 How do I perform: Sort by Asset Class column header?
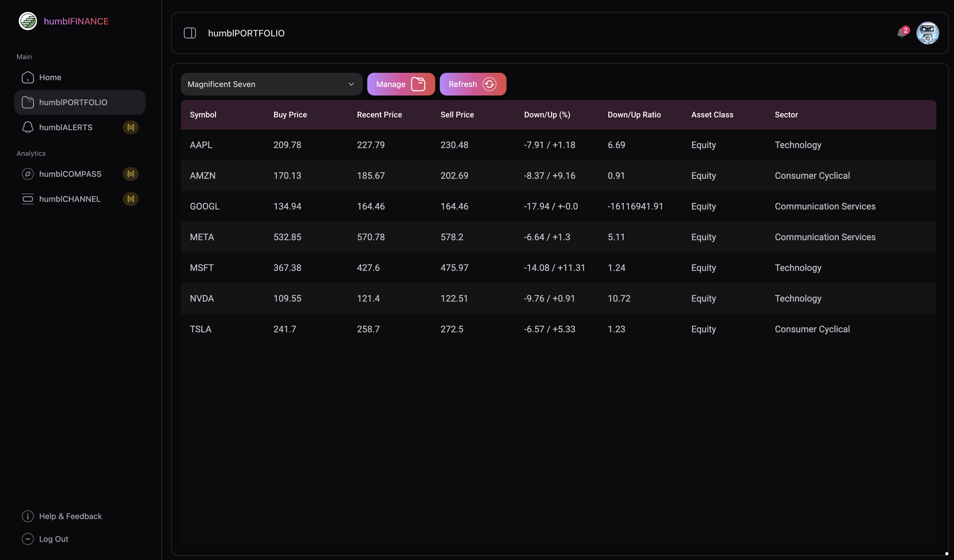712,115
